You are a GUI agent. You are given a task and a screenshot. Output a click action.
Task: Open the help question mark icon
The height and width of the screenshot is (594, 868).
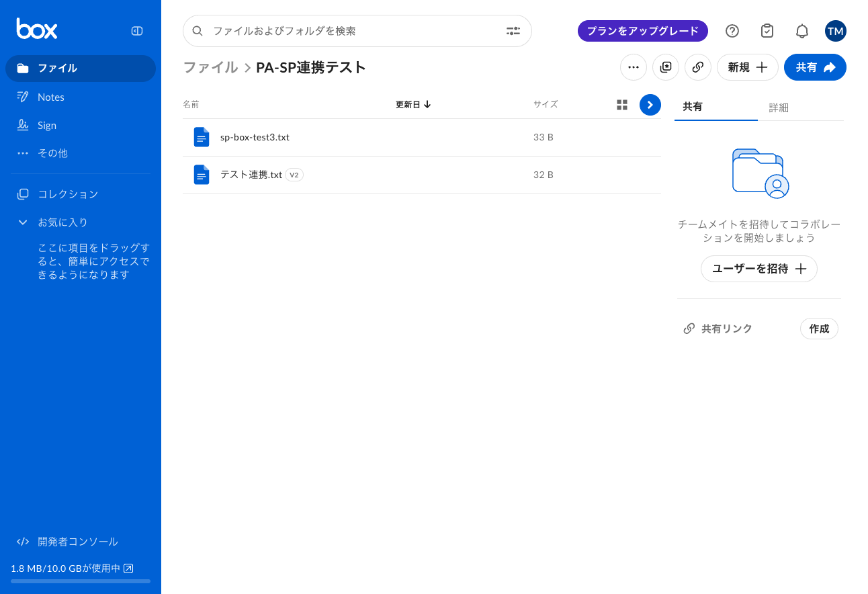[732, 31]
